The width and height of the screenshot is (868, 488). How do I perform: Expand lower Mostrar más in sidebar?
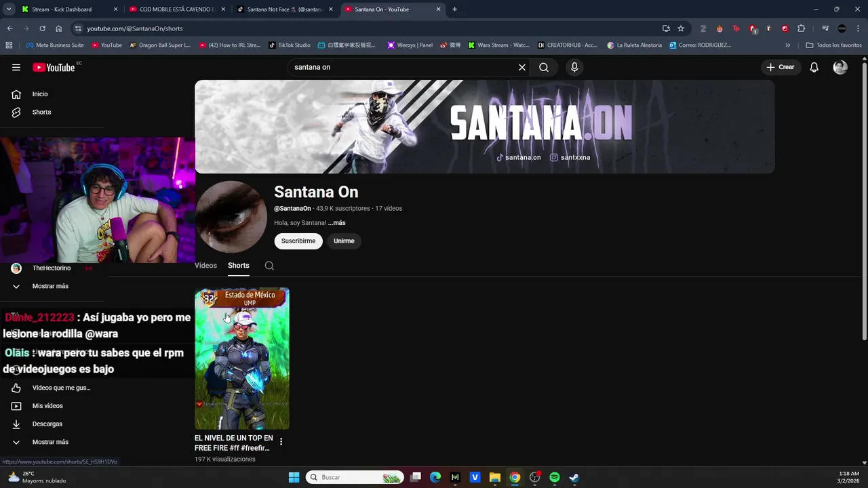(x=52, y=442)
